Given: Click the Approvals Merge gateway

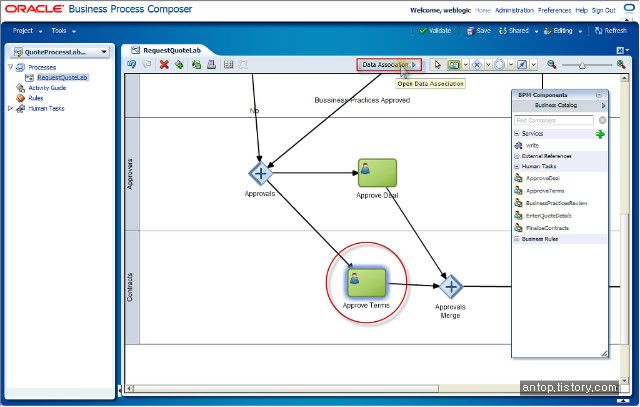Looking at the screenshot, I should coord(451,287).
